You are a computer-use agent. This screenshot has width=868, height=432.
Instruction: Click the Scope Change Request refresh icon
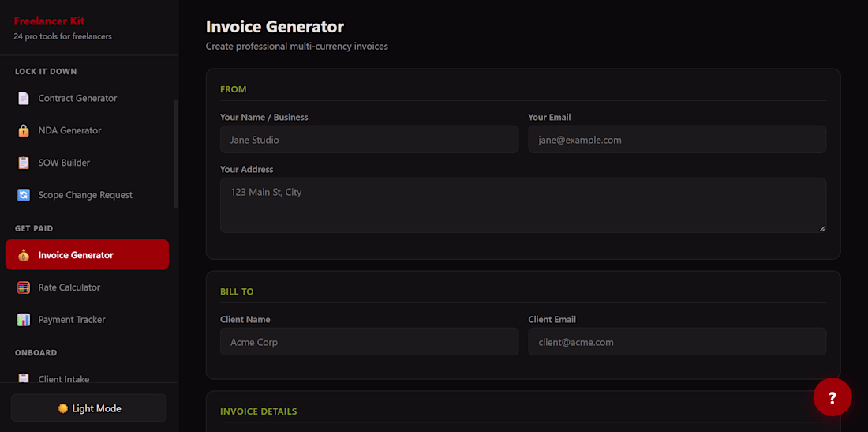pyautogui.click(x=23, y=195)
